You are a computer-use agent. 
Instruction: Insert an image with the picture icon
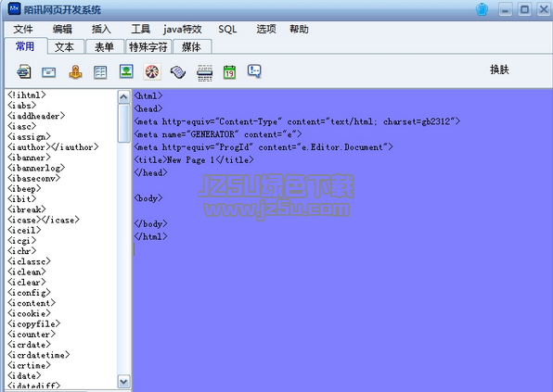click(126, 71)
